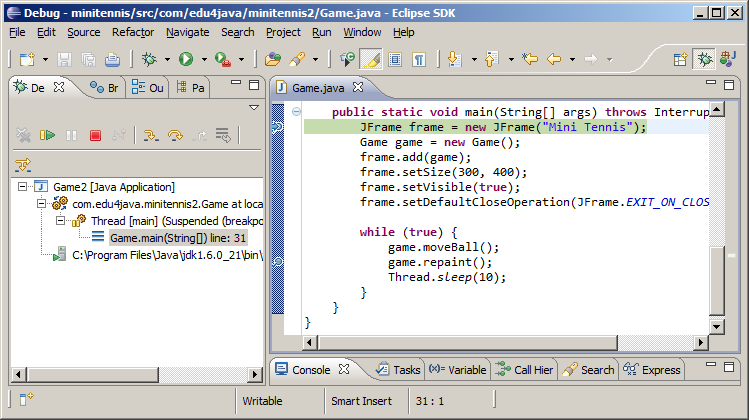This screenshot has height=420, width=749.
Task: Toggle Mark Occurrences highlighter
Action: coord(371,59)
